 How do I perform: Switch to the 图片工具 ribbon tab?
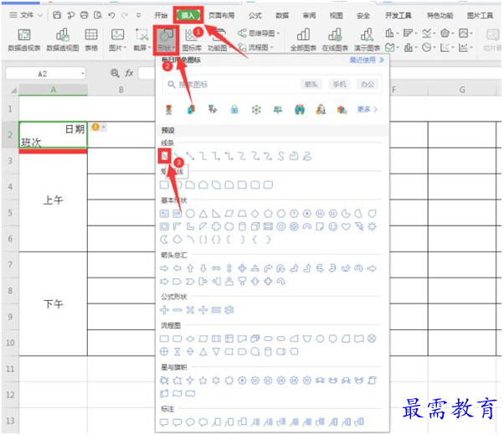point(480,15)
